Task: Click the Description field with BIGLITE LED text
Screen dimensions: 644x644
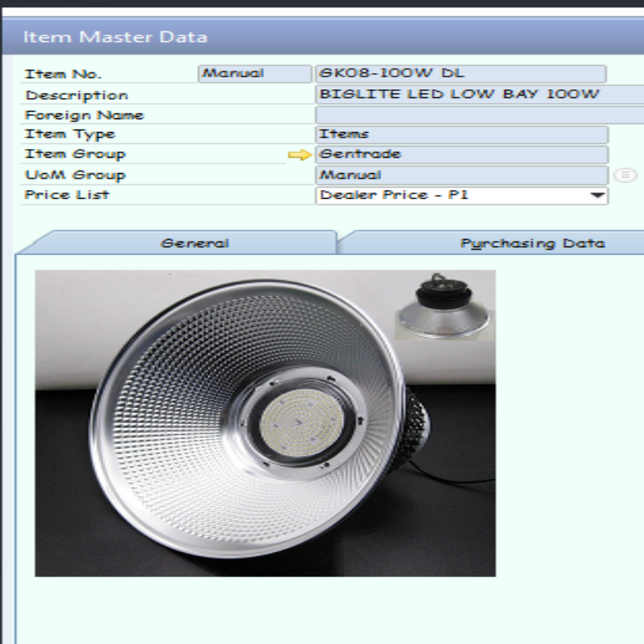Action: (479, 94)
